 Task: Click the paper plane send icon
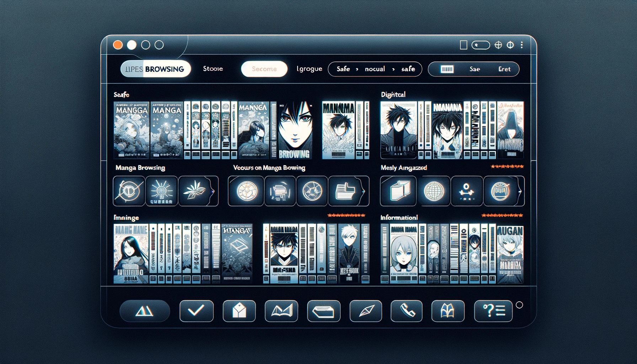click(x=366, y=311)
